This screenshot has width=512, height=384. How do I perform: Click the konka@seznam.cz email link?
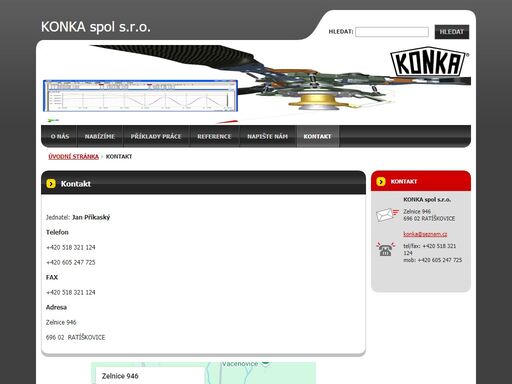(425, 234)
